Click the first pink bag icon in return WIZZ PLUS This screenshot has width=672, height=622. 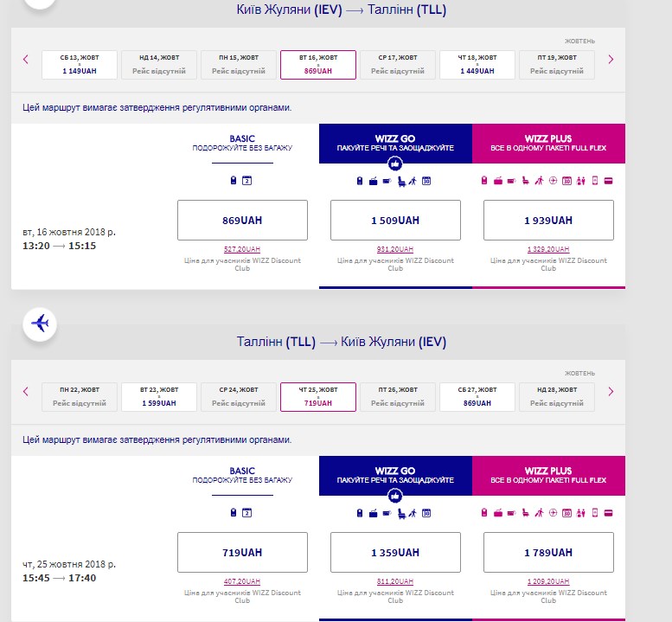click(484, 513)
